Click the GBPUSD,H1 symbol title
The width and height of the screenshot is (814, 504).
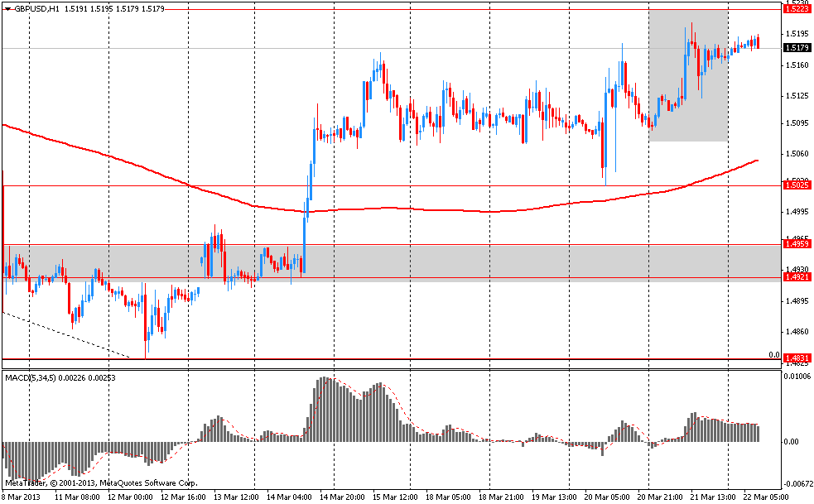pos(36,9)
